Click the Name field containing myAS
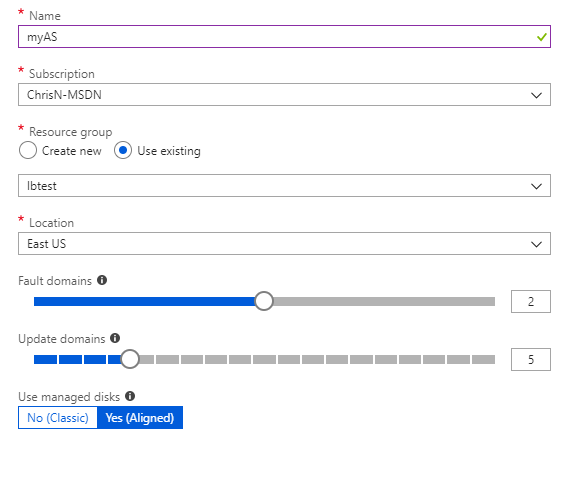Image resolution: width=563 pixels, height=484 pixels. [x=284, y=37]
